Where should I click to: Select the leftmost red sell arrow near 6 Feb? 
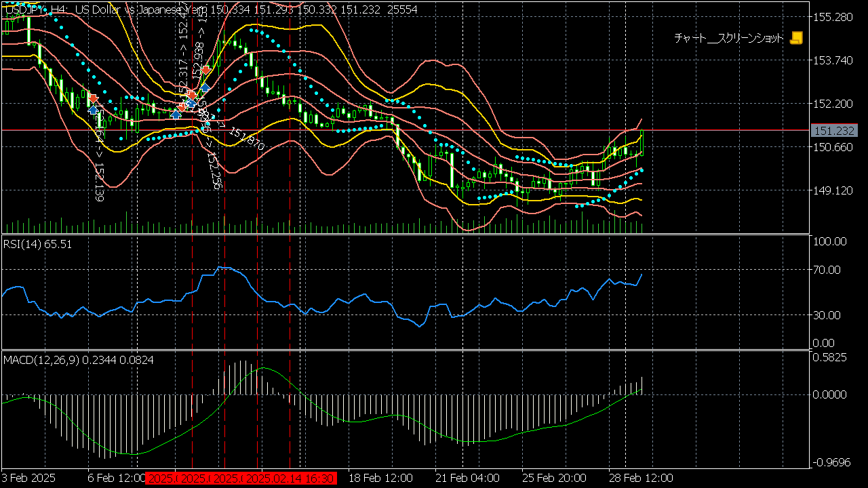coord(93,99)
